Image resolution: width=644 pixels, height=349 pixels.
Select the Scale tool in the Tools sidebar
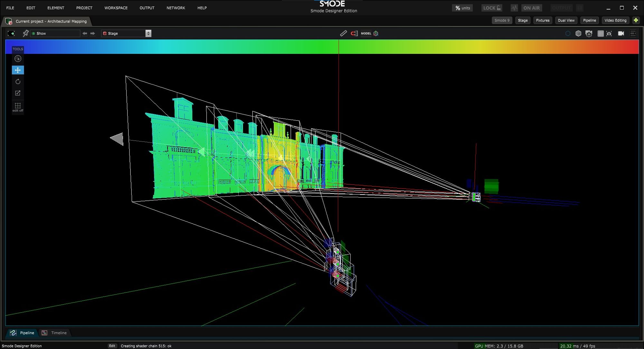pos(18,93)
